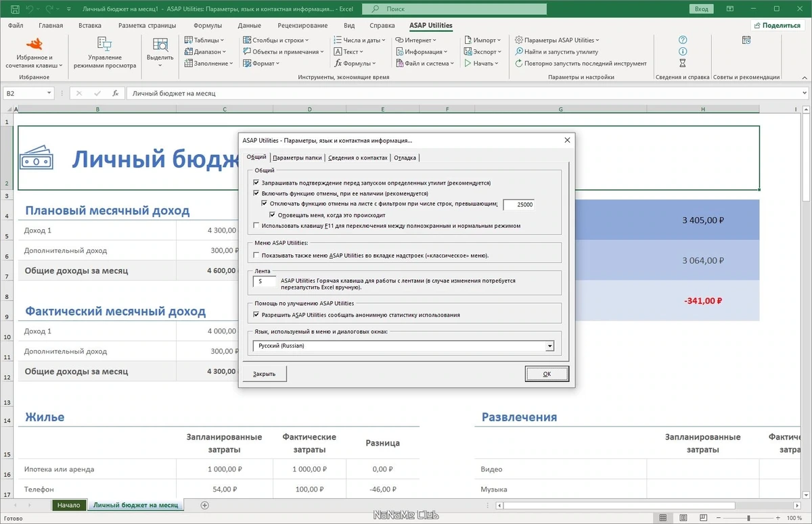Viewport: 812px width, 524px height.
Task: Click the Вход sign-in button
Action: [702, 9]
